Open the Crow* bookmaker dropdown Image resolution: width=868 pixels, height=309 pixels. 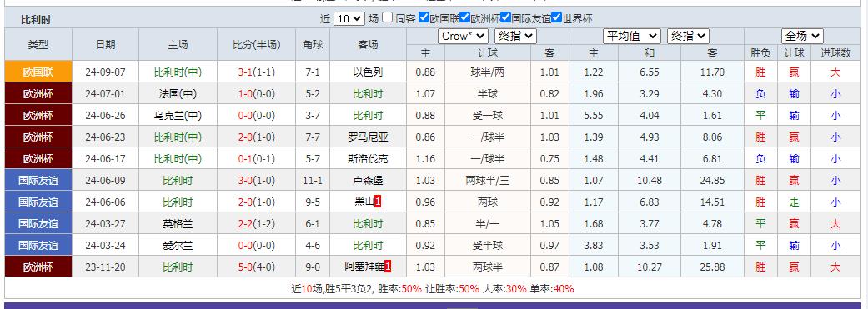pyautogui.click(x=463, y=37)
